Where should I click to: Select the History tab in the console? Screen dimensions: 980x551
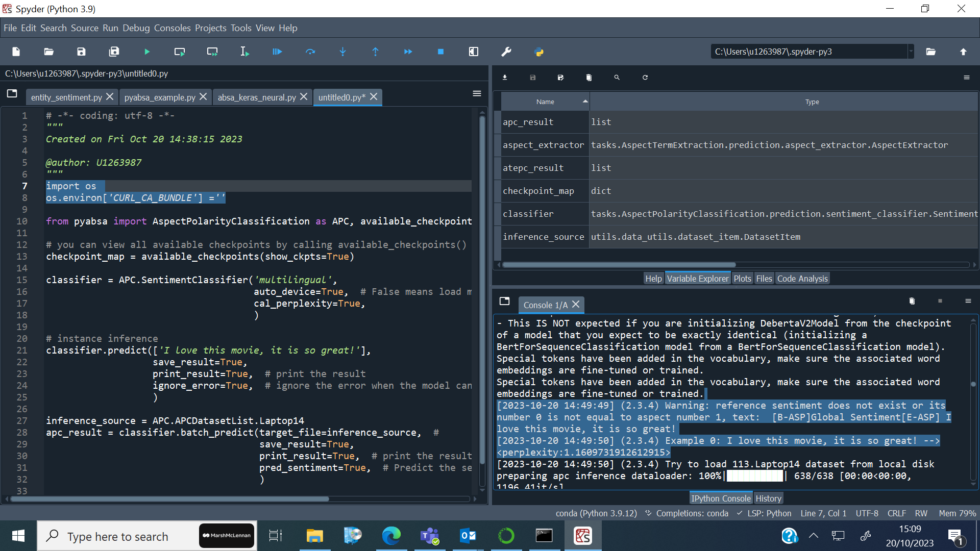(x=768, y=498)
